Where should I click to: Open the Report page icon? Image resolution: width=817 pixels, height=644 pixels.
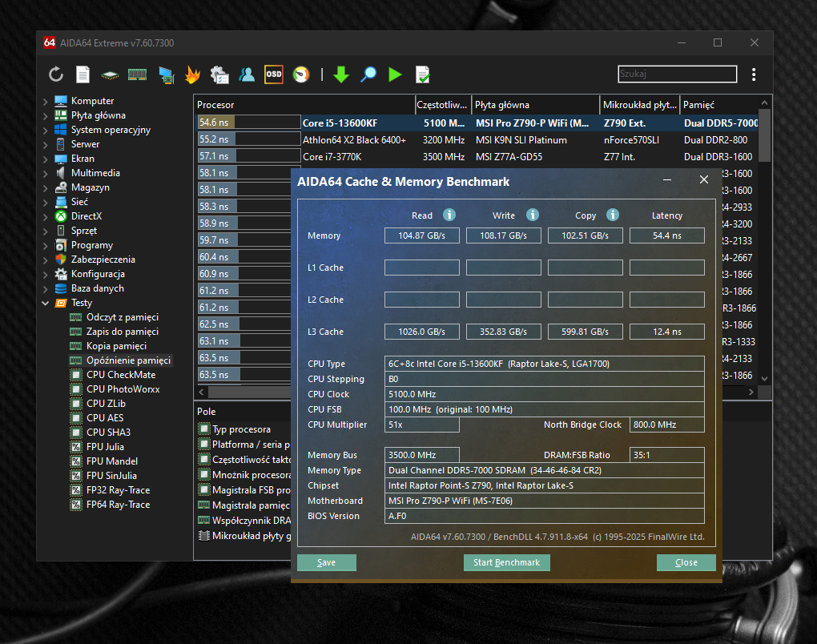(83, 74)
